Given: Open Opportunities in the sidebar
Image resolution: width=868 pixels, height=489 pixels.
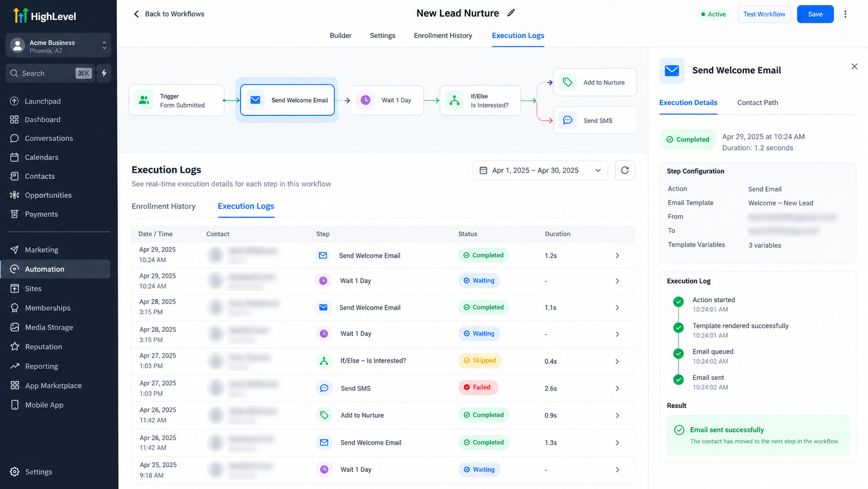Looking at the screenshot, I should pos(48,195).
